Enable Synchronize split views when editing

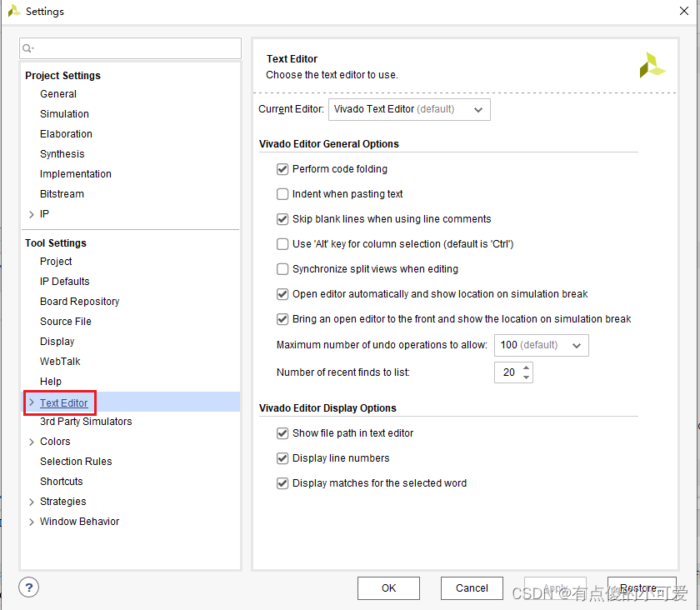[282, 269]
